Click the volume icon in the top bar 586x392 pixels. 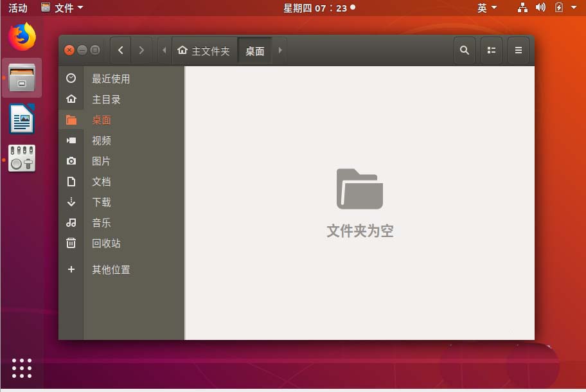tap(540, 7)
